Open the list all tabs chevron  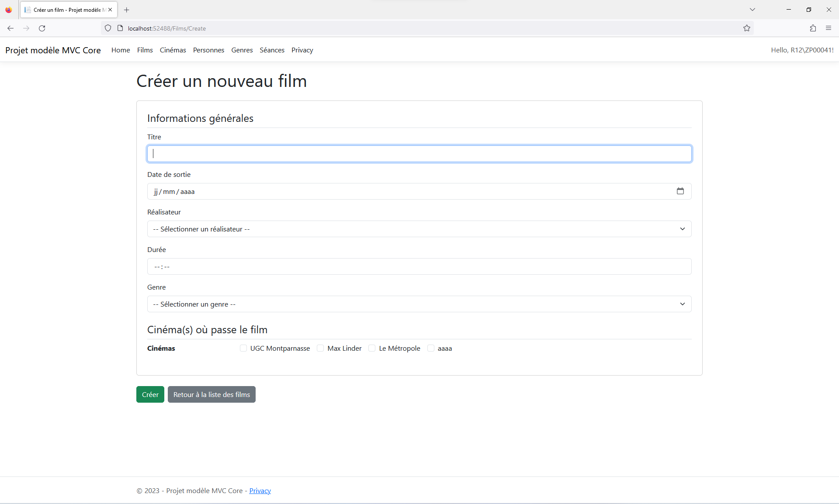point(752,10)
